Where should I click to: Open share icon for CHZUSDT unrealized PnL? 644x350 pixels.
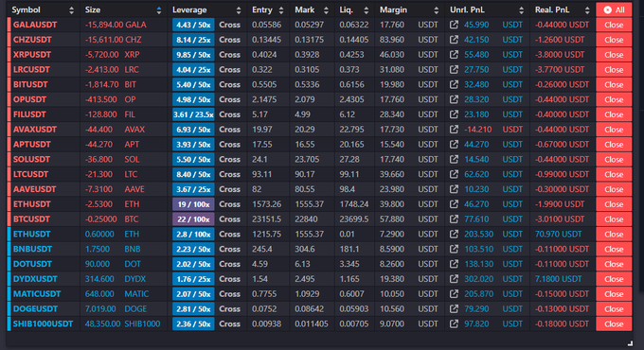(454, 40)
